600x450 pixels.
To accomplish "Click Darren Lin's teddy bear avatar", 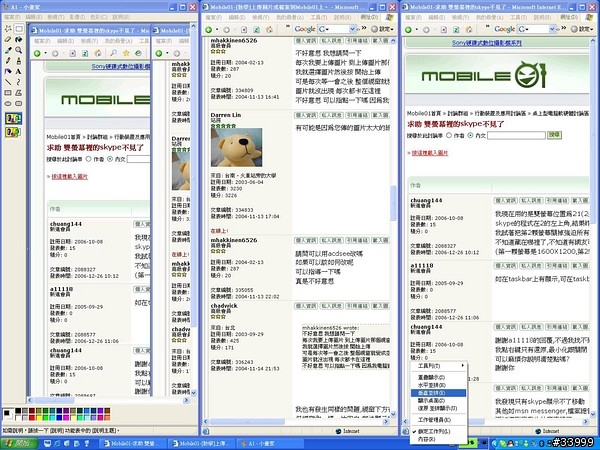I will click(x=236, y=147).
